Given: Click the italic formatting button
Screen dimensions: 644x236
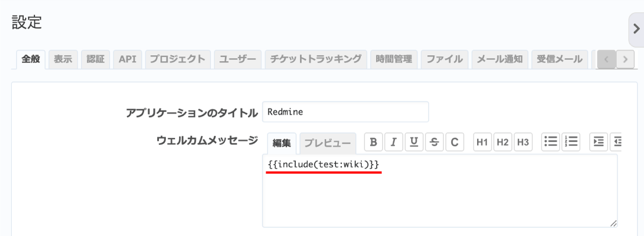Looking at the screenshot, I should [393, 142].
